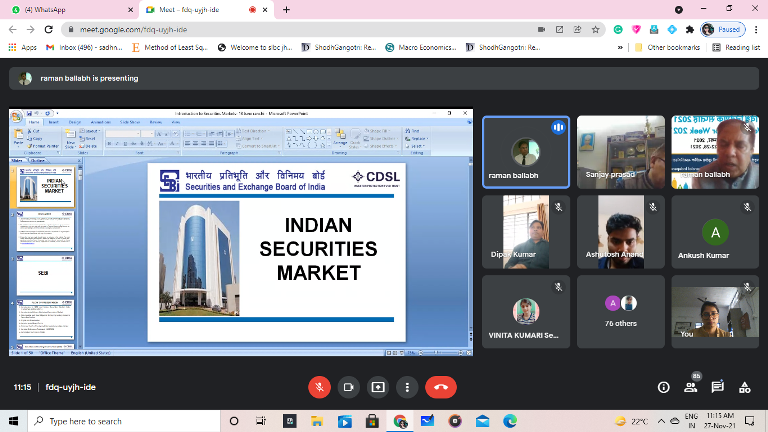Open the Activities panel icon
Viewport: 768px width, 432px height.
(744, 387)
